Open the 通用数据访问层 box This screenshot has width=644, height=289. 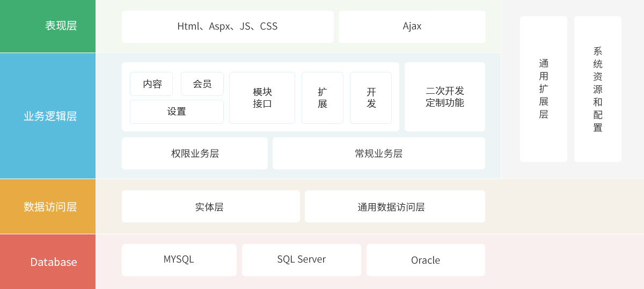click(x=394, y=206)
